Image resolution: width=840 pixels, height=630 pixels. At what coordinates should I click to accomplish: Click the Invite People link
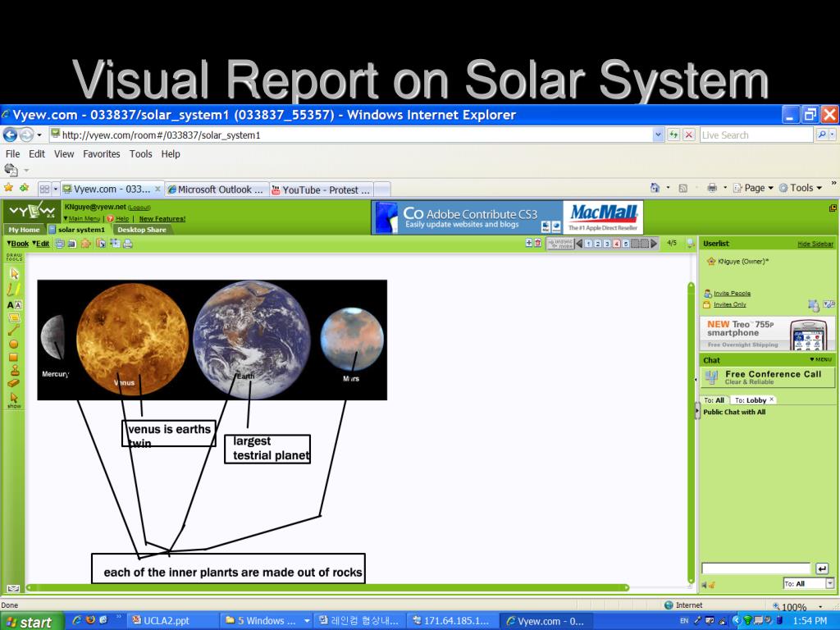pos(732,294)
